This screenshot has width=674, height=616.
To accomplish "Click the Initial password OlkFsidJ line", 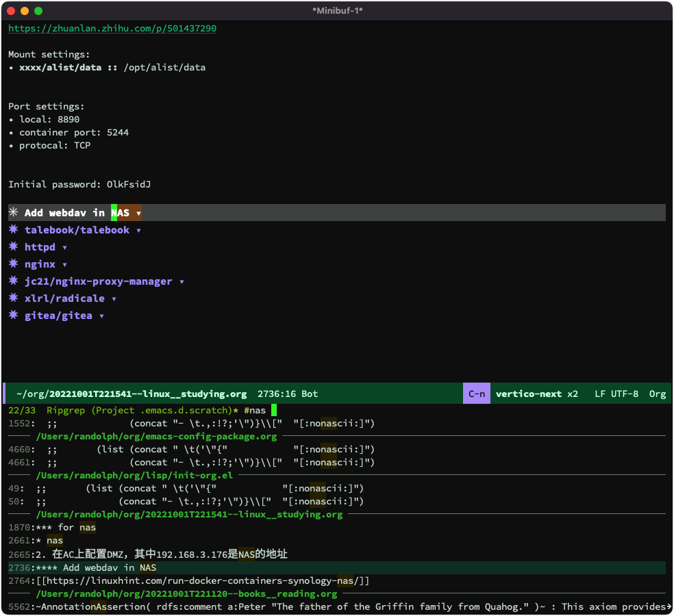I will 79,185.
